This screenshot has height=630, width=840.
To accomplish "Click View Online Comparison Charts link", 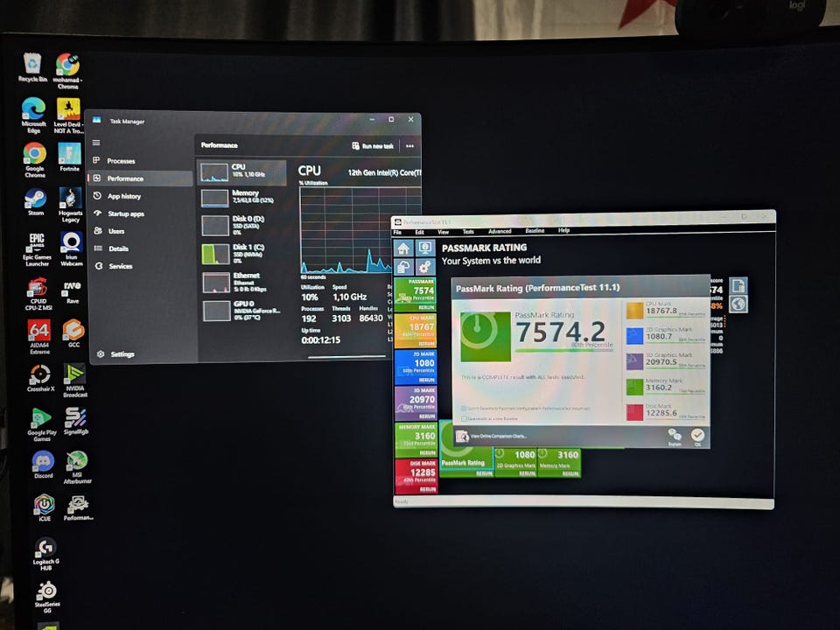I will 498,436.
